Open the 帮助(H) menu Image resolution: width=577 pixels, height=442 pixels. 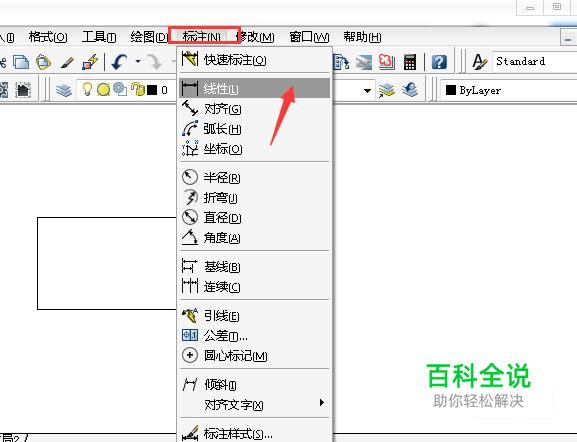(x=362, y=37)
